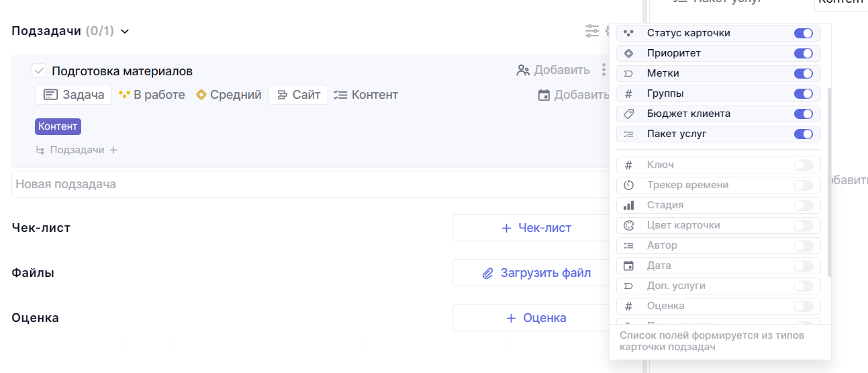Turn off the Бюджет клиента toggle
Screen dimensions: 868x373
coord(803,114)
